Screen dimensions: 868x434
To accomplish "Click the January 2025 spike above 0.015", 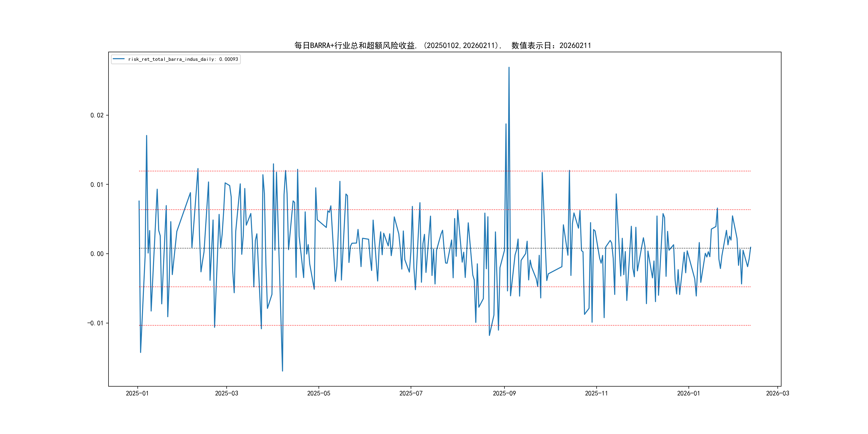I will click(x=147, y=136).
